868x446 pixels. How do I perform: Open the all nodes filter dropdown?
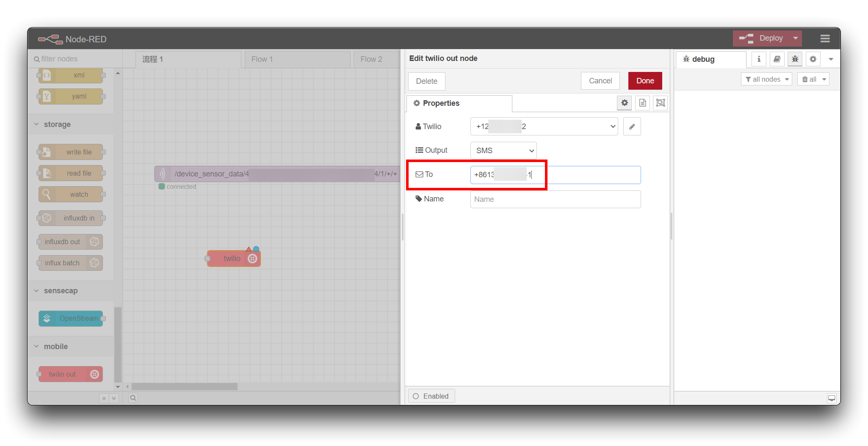tap(766, 79)
